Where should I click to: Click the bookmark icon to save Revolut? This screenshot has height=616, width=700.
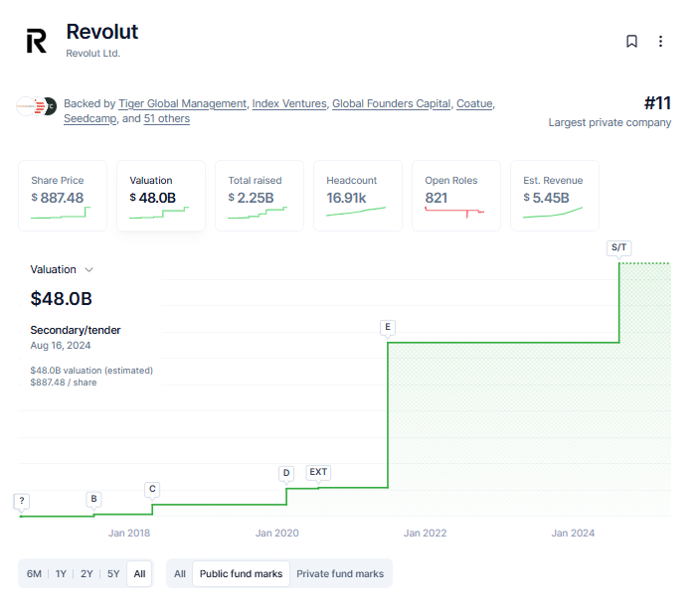631,41
